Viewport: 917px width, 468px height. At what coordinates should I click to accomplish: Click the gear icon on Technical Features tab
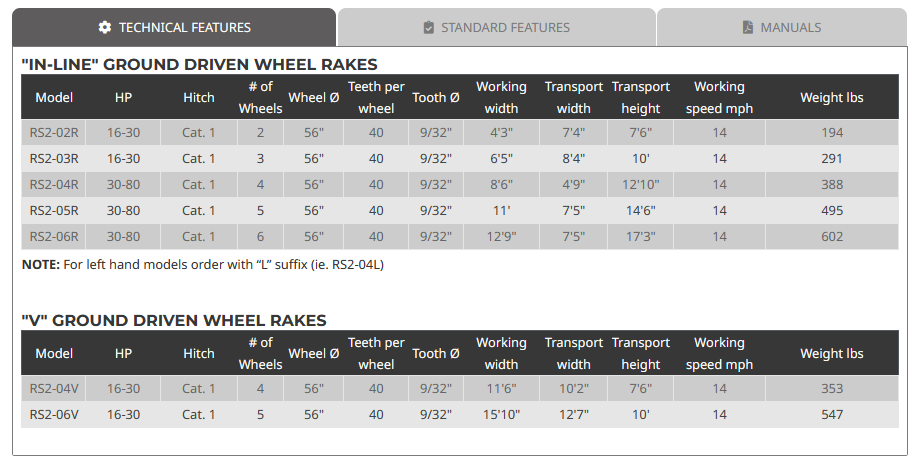[x=105, y=27]
